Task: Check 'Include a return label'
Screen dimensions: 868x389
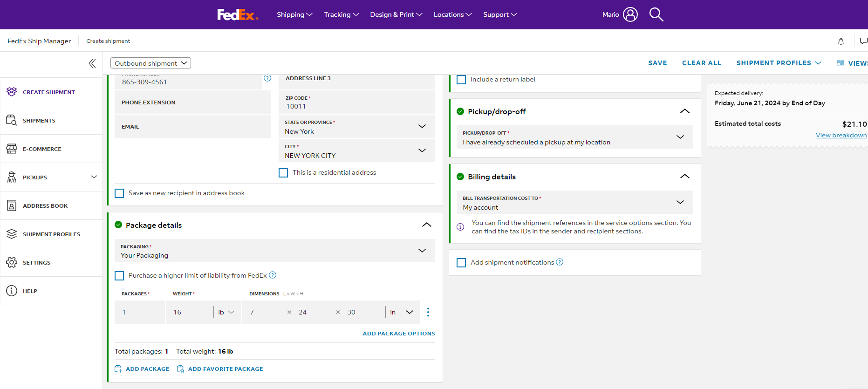Action: 461,80
